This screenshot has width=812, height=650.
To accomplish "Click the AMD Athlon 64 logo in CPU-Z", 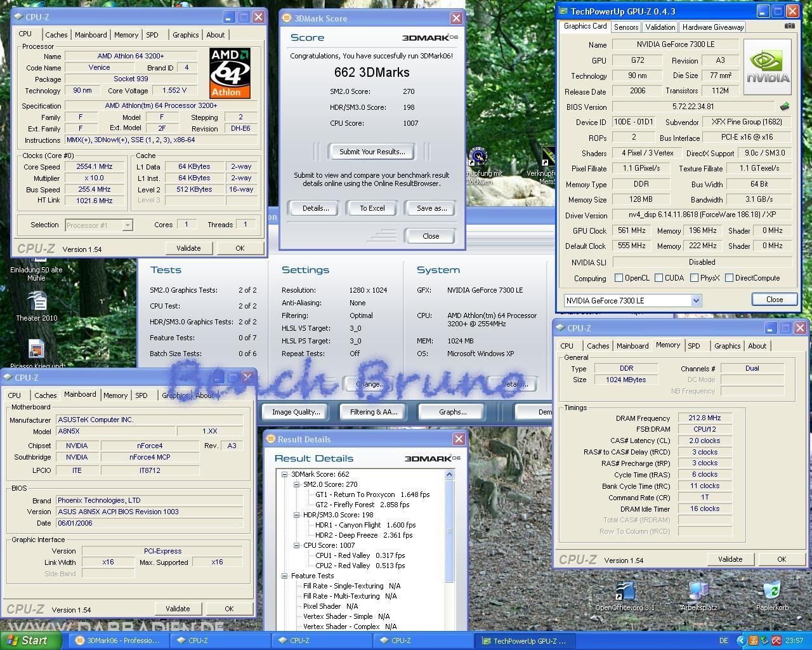I will click(230, 72).
